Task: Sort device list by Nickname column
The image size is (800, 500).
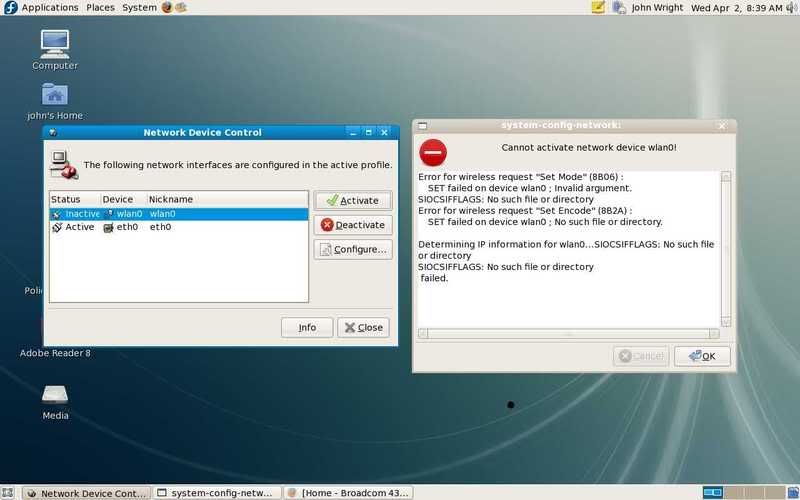Action: click(x=228, y=199)
